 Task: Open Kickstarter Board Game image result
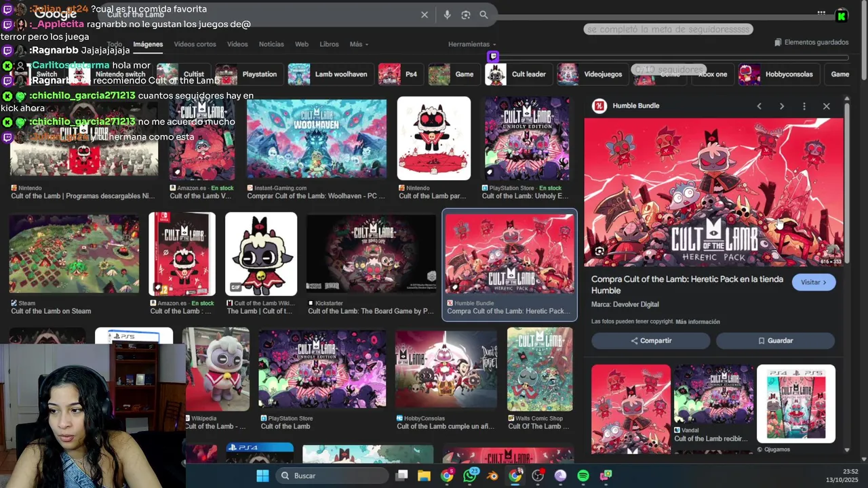[x=372, y=254]
